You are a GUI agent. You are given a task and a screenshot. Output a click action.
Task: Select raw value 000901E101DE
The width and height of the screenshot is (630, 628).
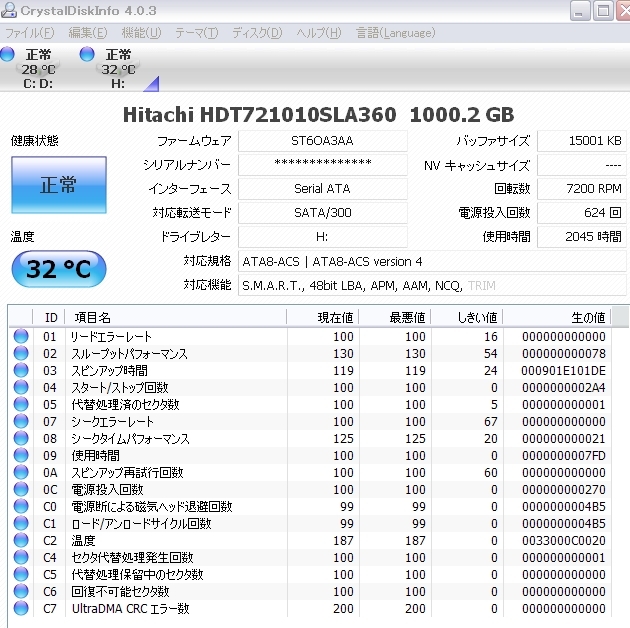click(563, 370)
